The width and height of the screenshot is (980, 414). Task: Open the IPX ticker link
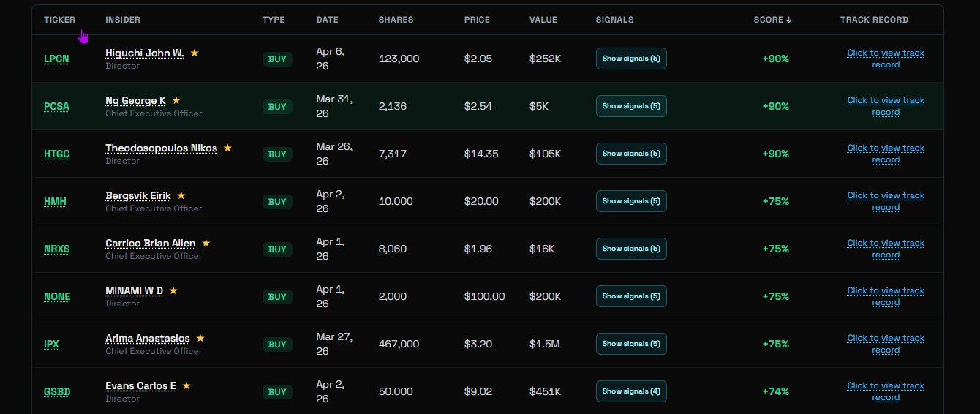click(51, 344)
